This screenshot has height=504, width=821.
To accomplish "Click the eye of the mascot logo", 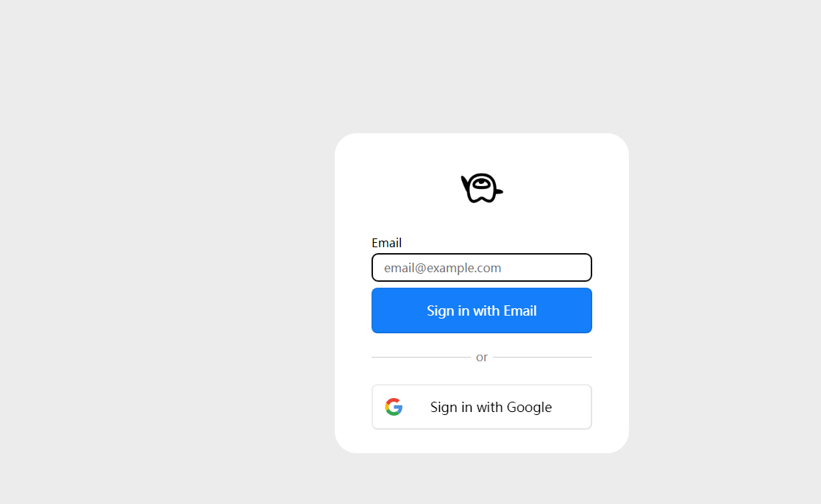I will point(480,185).
